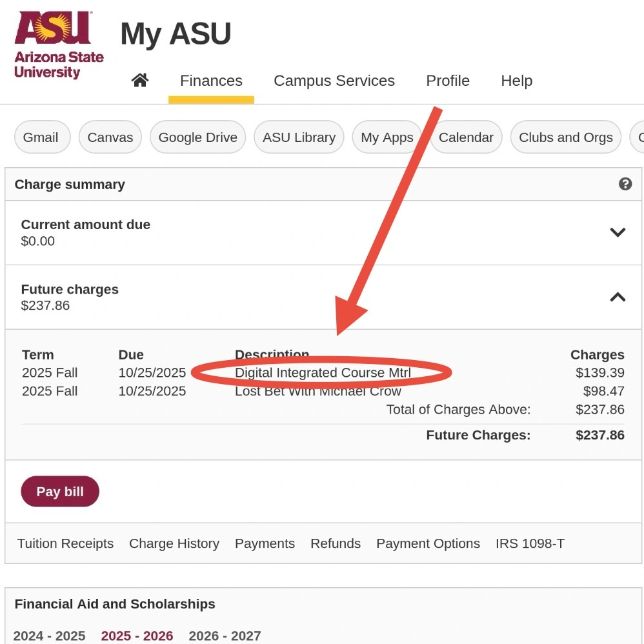Open the ASU Library shortcut
644x644 pixels.
pyautogui.click(x=299, y=137)
